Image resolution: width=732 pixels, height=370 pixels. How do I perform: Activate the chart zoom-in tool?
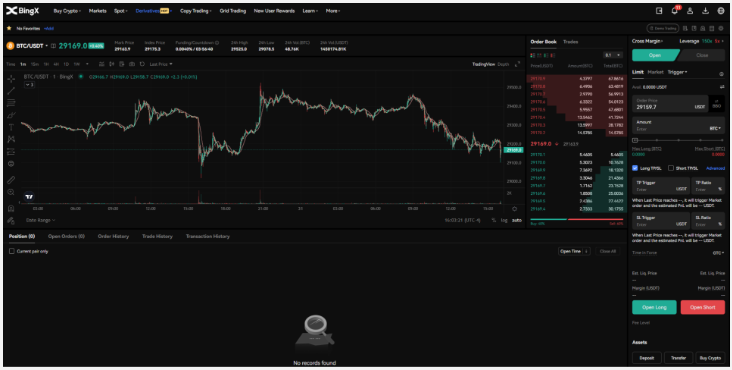(x=11, y=192)
